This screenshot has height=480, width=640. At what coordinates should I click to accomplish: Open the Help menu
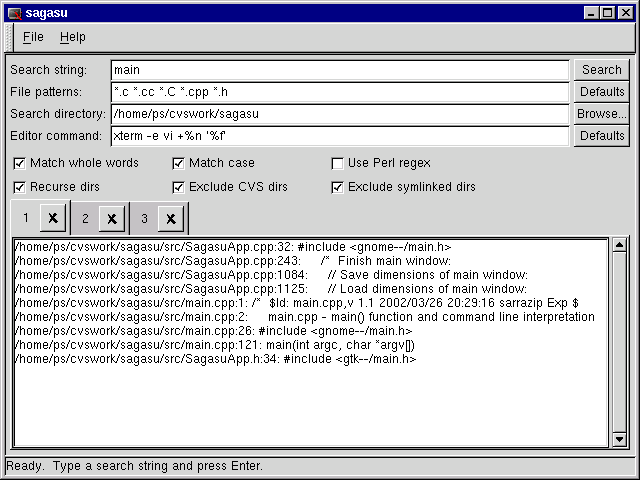(x=73, y=37)
